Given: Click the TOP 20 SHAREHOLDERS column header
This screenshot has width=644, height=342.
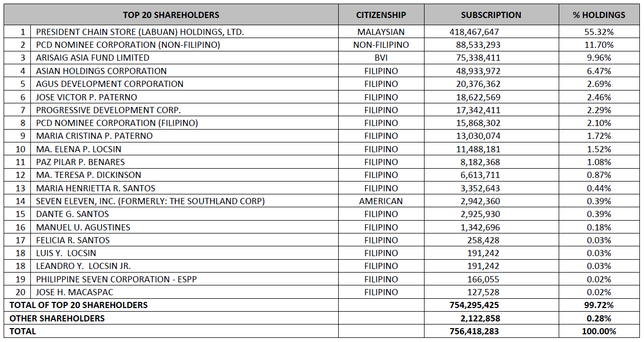Looking at the screenshot, I should [x=171, y=15].
